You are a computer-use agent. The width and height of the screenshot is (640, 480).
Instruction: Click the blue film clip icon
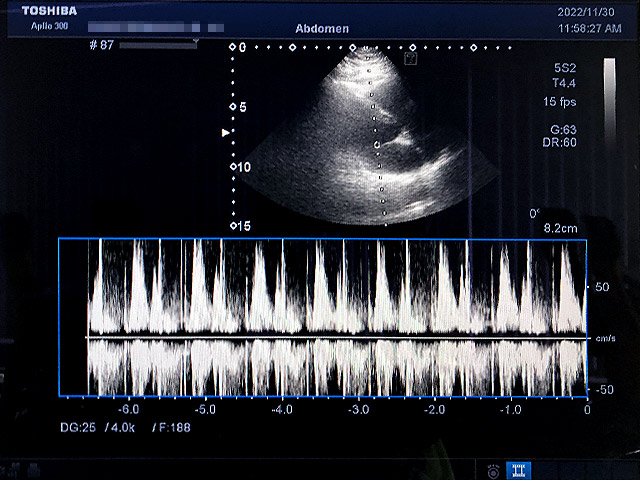click(x=519, y=468)
